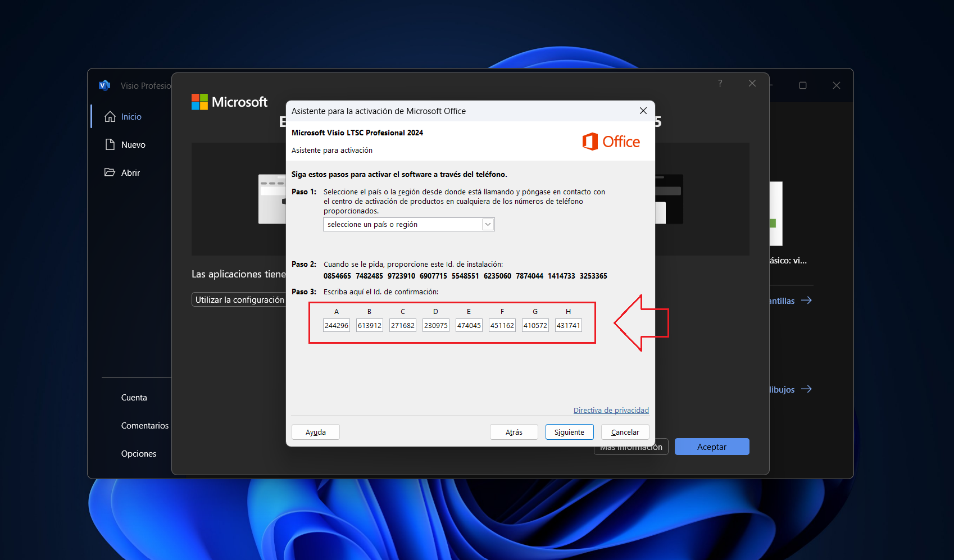The image size is (954, 560).
Task: Close the Microsoft licensing dialog behind
Action: pyautogui.click(x=752, y=83)
